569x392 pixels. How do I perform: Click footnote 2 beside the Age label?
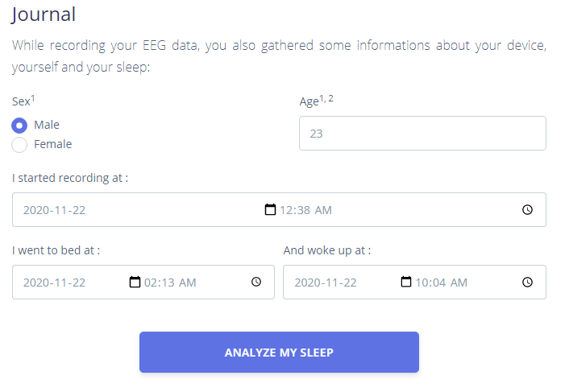pos(330,98)
